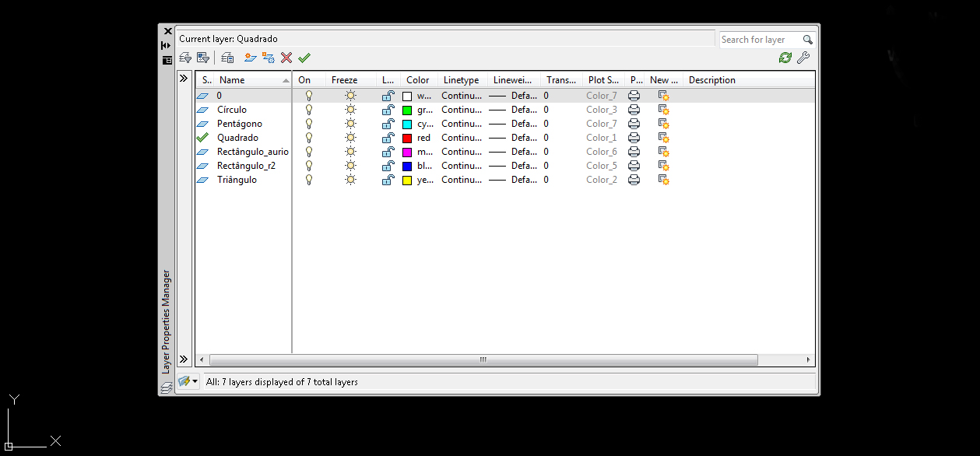Click the Description column header
980x456 pixels.
[749, 80]
